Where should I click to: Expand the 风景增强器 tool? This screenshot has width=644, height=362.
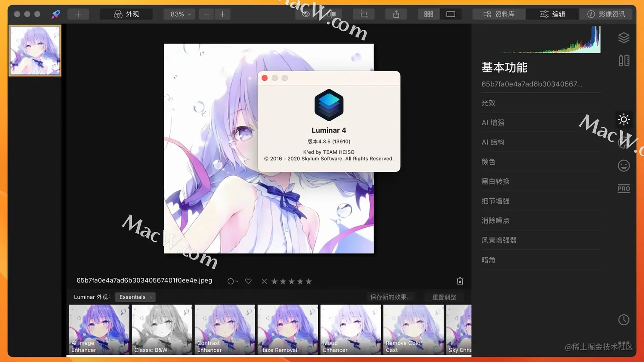tap(541, 240)
